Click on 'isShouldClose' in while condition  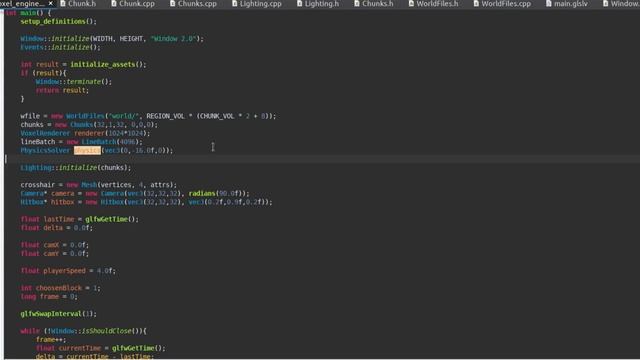[x=106, y=331]
